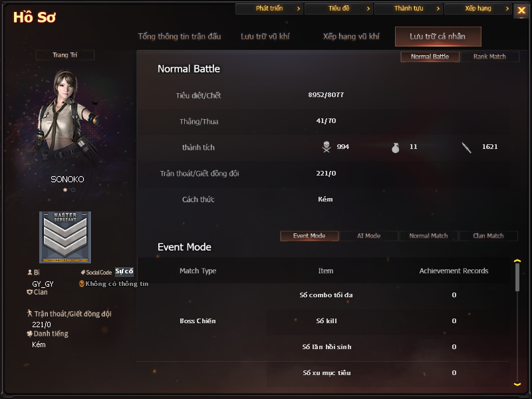Select the first character page dot
Screen dimensions: 532x399
pyautogui.click(x=65, y=190)
